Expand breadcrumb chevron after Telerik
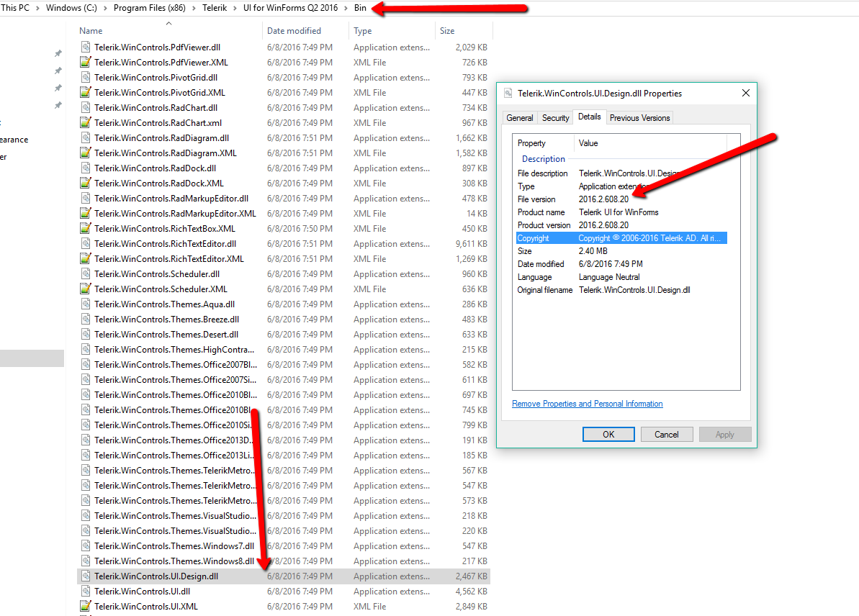This screenshot has width=859, height=616. pyautogui.click(x=235, y=8)
